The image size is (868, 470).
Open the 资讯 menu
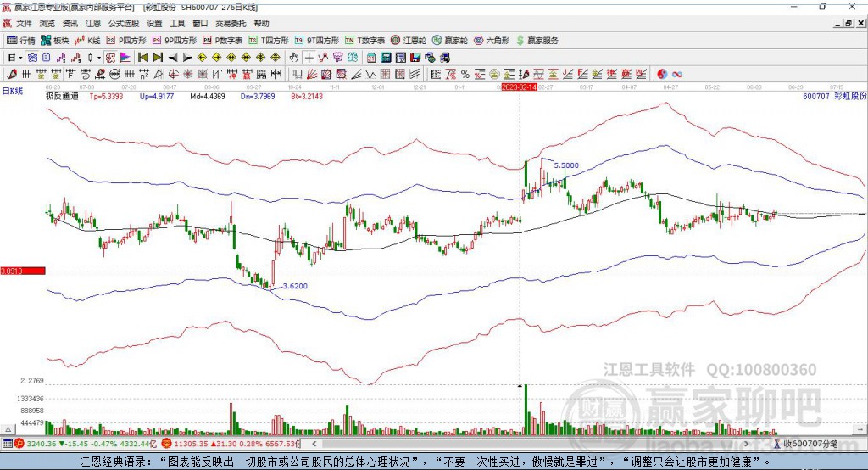(70, 23)
